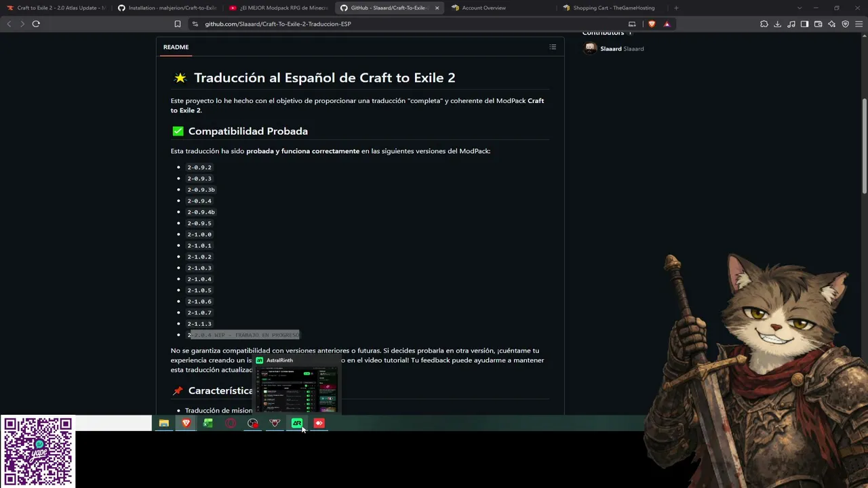
Task: Switch to the Craft to Exile 2 Atlas Update tab
Action: pos(56,8)
